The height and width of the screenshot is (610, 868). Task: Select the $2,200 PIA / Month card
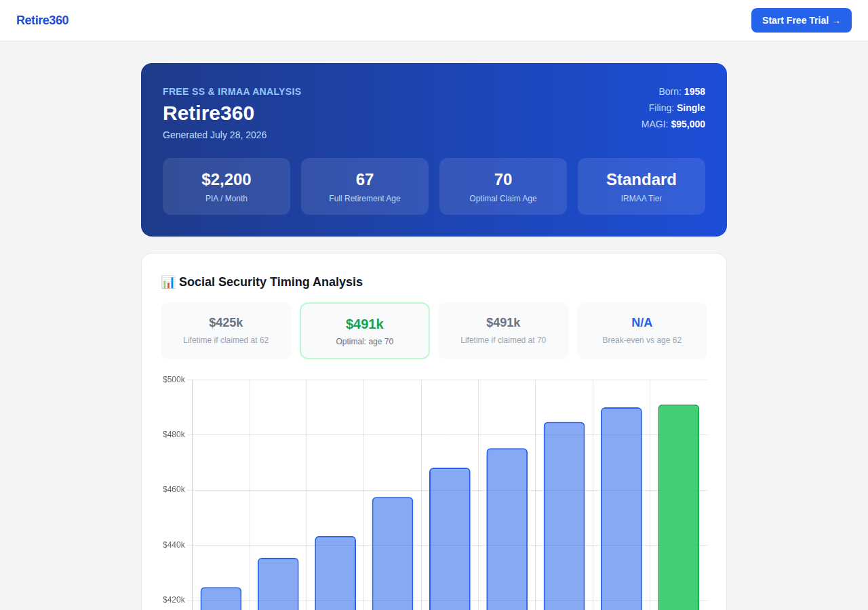tap(226, 186)
